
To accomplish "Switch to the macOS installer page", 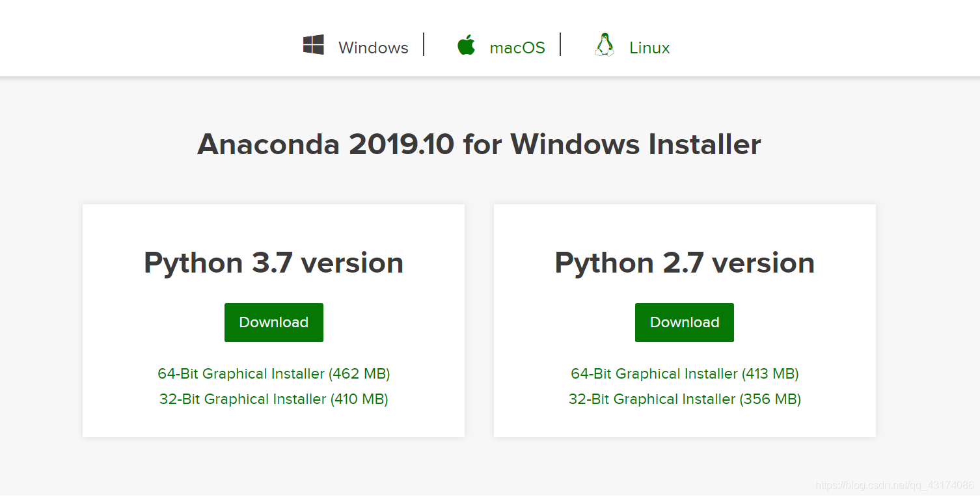I will (x=517, y=46).
